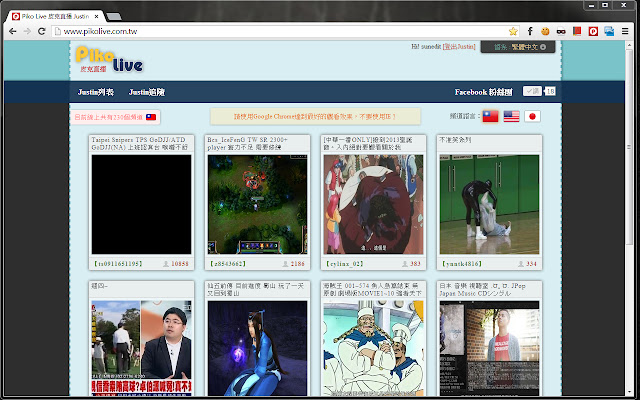Open the League of Legends stream thumbnail

(257, 204)
